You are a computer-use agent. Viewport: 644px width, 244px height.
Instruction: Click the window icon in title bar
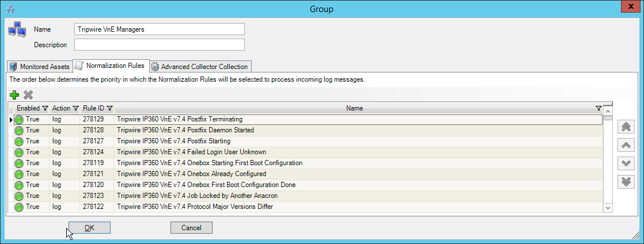(11, 9)
